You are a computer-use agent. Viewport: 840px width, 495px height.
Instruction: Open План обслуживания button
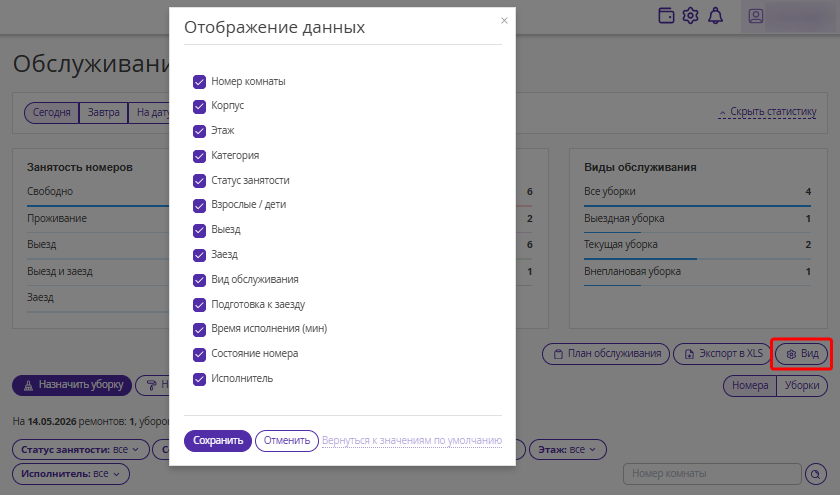pos(606,354)
